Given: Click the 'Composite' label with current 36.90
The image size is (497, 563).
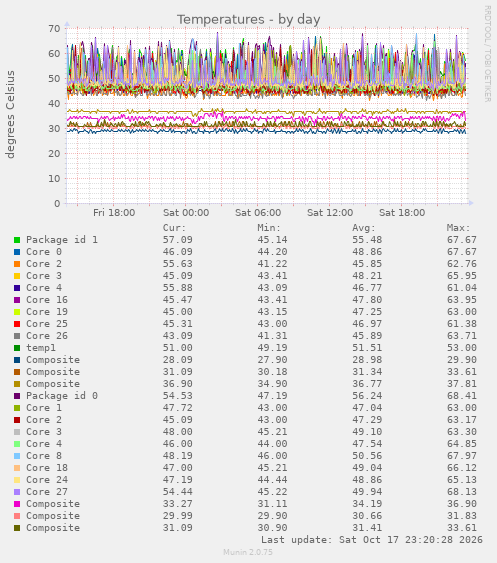Looking at the screenshot, I should coord(53,384).
